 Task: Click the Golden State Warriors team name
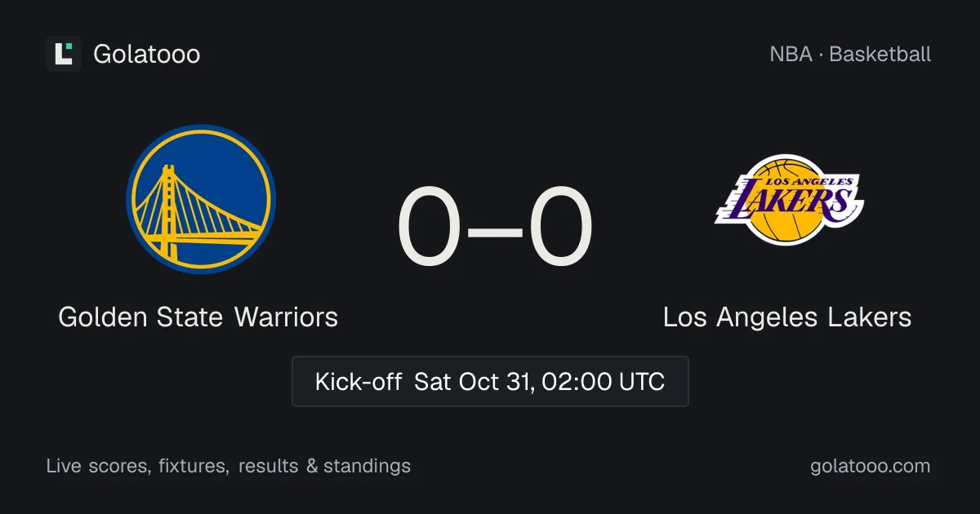point(198,317)
